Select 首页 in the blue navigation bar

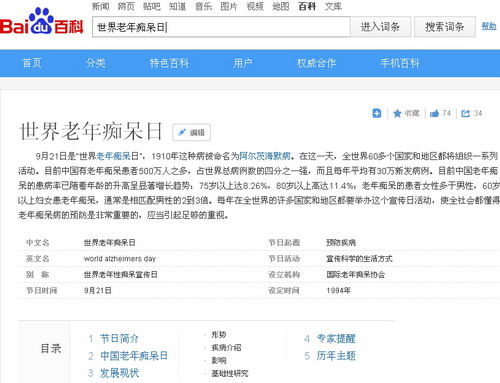coord(32,63)
